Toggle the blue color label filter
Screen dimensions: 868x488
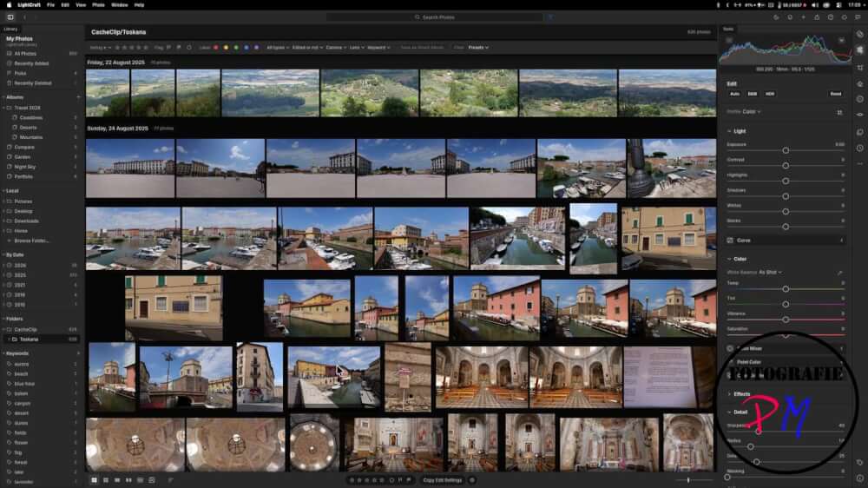[x=247, y=48]
